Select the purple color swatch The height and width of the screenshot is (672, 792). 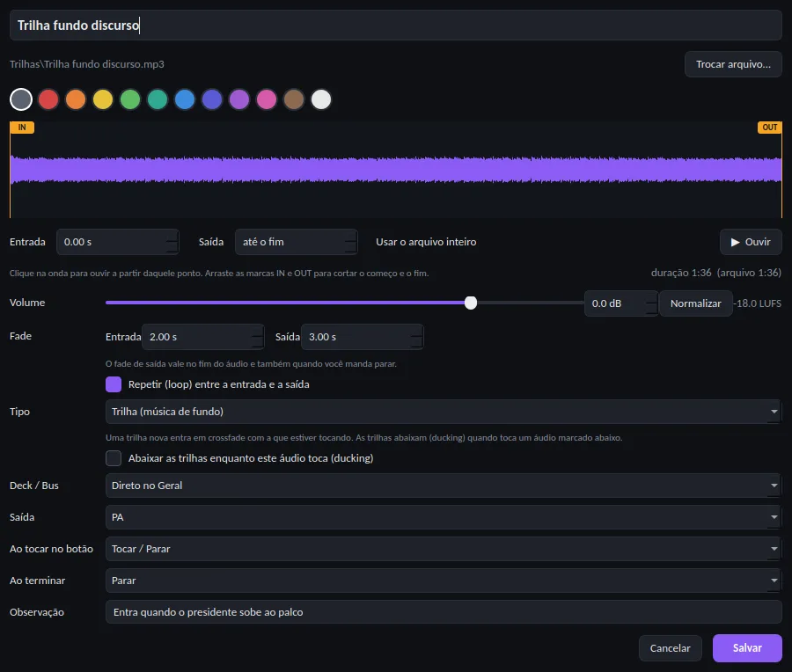click(x=239, y=99)
